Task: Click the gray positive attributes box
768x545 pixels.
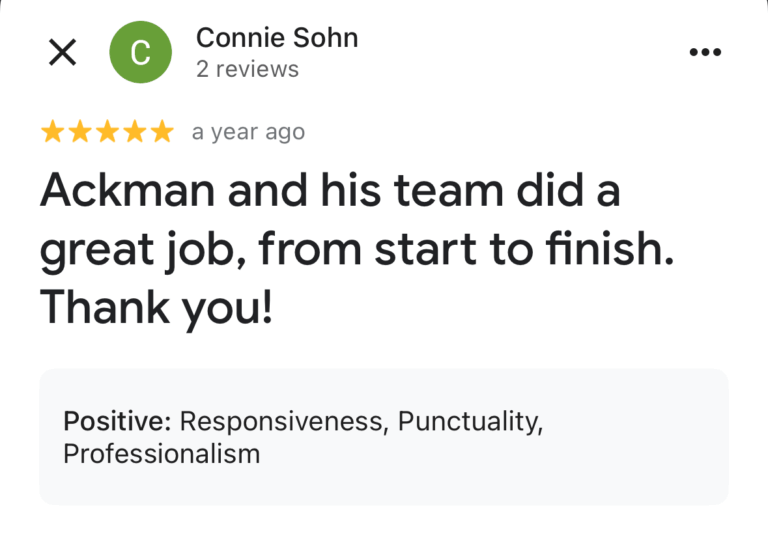Action: click(x=384, y=437)
